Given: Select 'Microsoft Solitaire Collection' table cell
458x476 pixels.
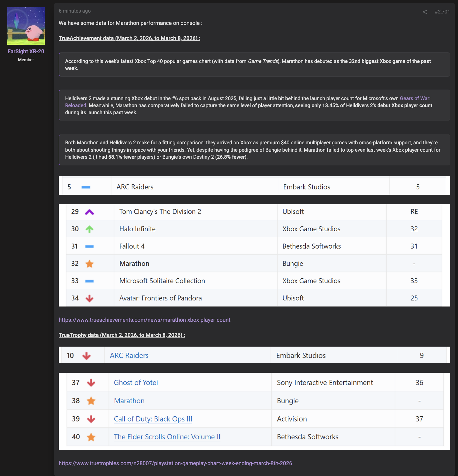Looking at the screenshot, I should point(196,281).
